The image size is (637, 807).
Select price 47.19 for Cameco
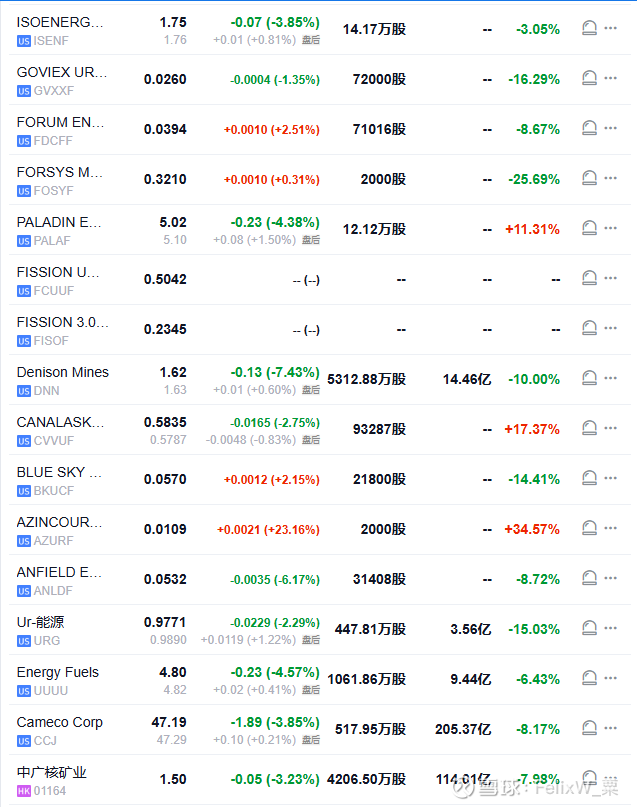(169, 722)
